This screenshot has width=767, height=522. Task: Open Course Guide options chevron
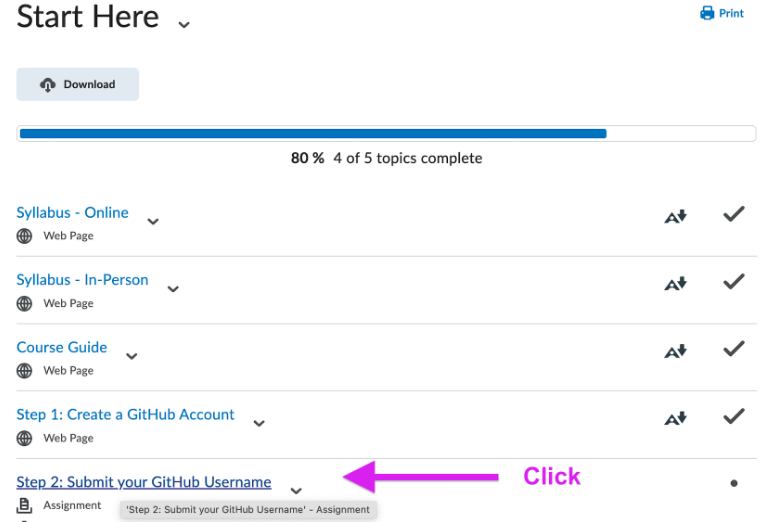pyautogui.click(x=131, y=356)
